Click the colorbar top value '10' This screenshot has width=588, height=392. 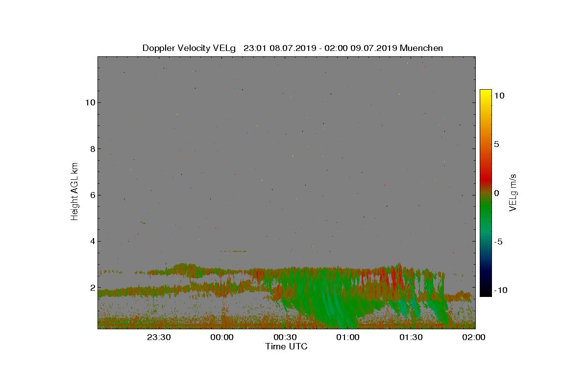(499, 96)
